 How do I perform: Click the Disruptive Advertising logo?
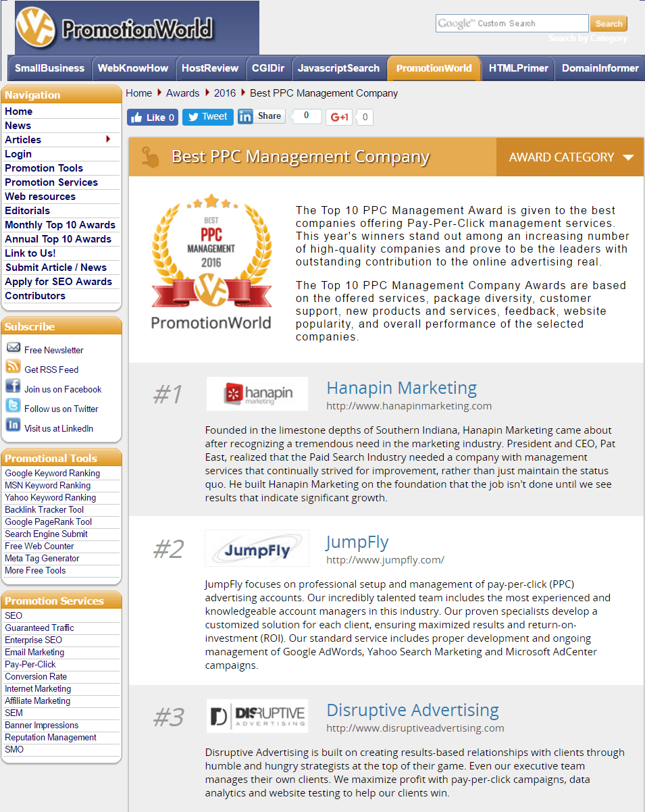257,716
